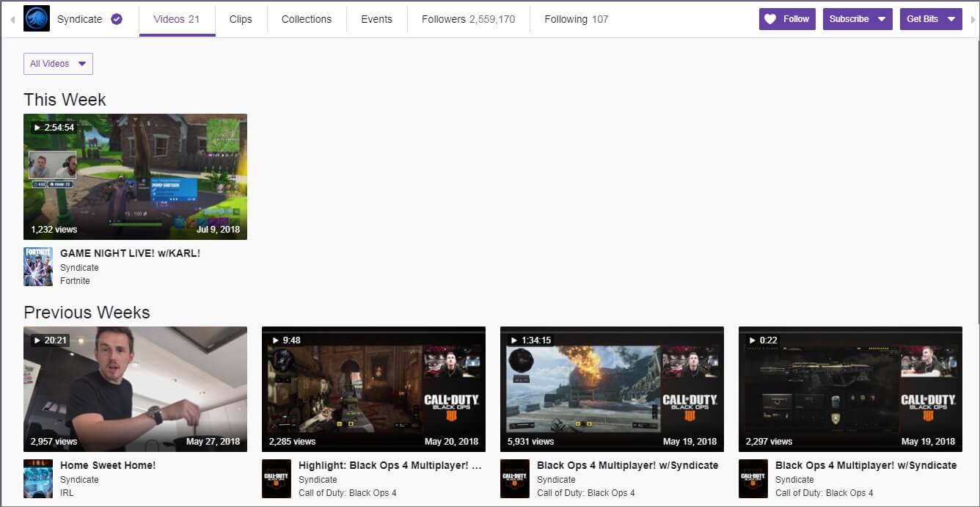980x507 pixels.
Task: Click the play icon next to 20:21
Action: [x=37, y=340]
